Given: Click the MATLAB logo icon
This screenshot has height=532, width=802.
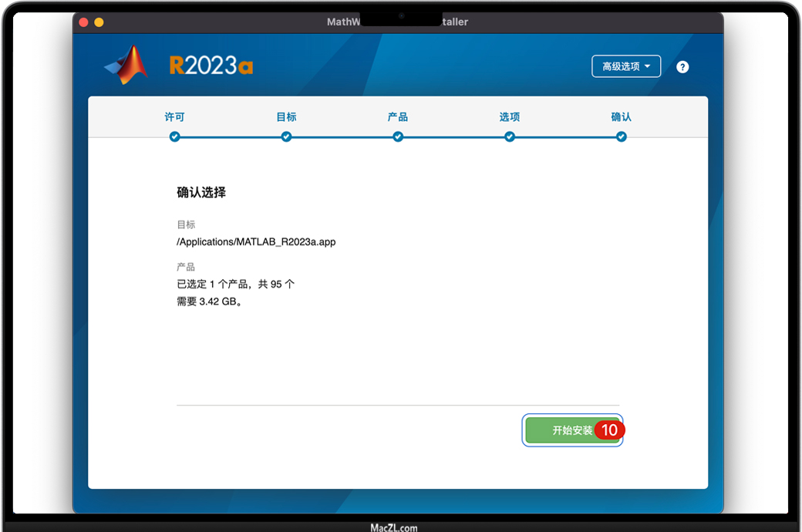Looking at the screenshot, I should (126, 65).
